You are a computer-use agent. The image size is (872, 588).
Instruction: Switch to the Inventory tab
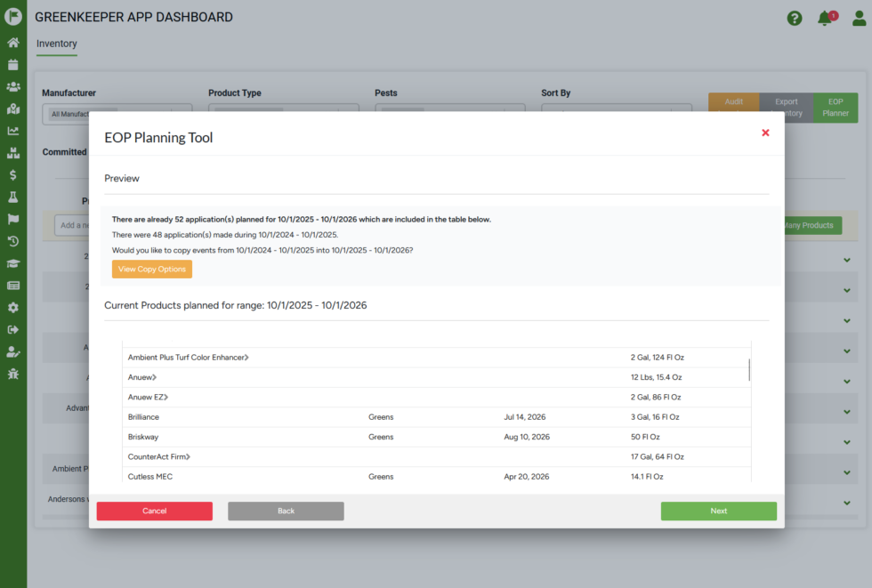pos(56,44)
